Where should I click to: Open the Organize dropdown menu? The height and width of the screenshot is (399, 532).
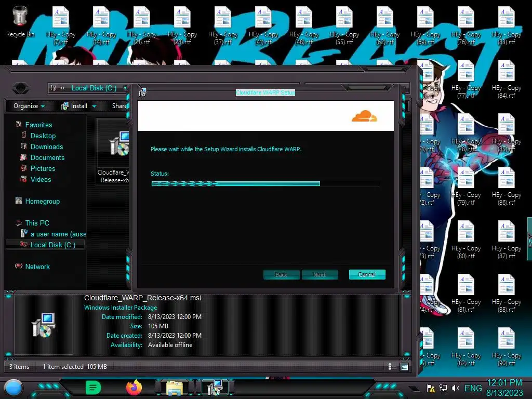coord(29,106)
